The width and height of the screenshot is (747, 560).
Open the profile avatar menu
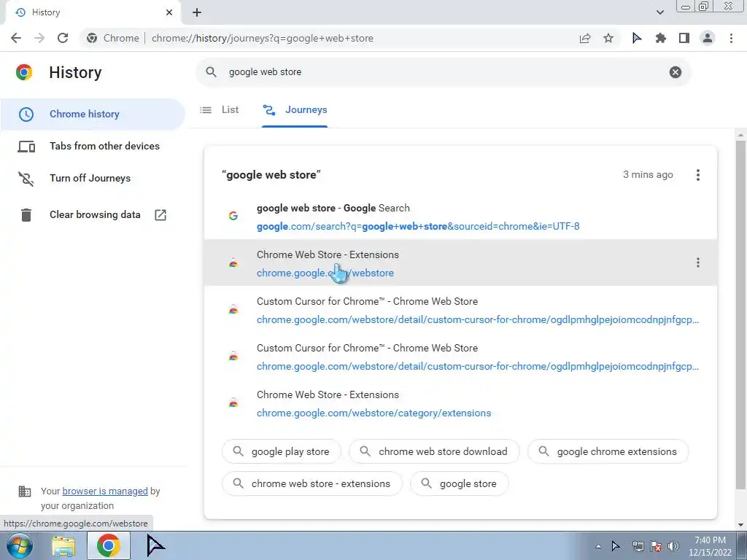[x=708, y=38]
